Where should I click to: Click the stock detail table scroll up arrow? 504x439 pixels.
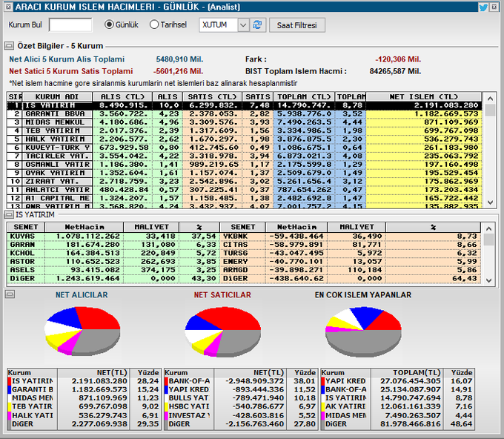click(x=489, y=228)
